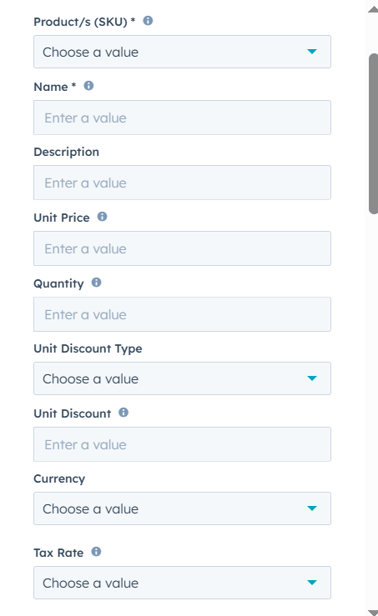Show Unit Price info tooltip icon
Screen dimensions: 378x616
pyautogui.click(x=102, y=216)
